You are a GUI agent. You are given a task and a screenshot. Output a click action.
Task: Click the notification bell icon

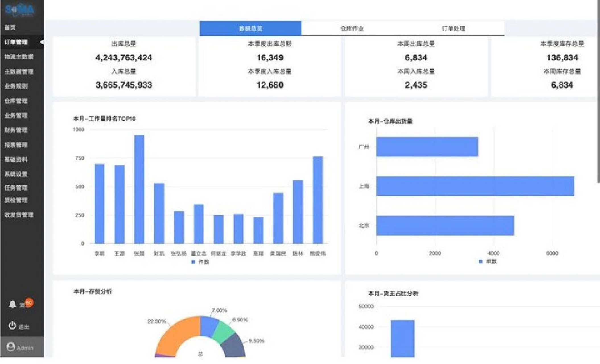pyautogui.click(x=13, y=303)
